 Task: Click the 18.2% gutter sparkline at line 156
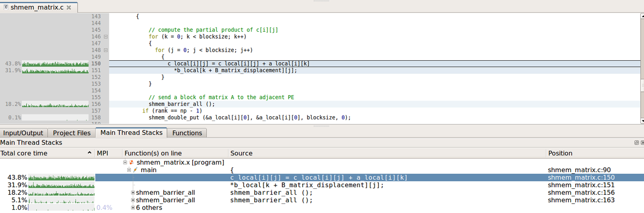55,104
